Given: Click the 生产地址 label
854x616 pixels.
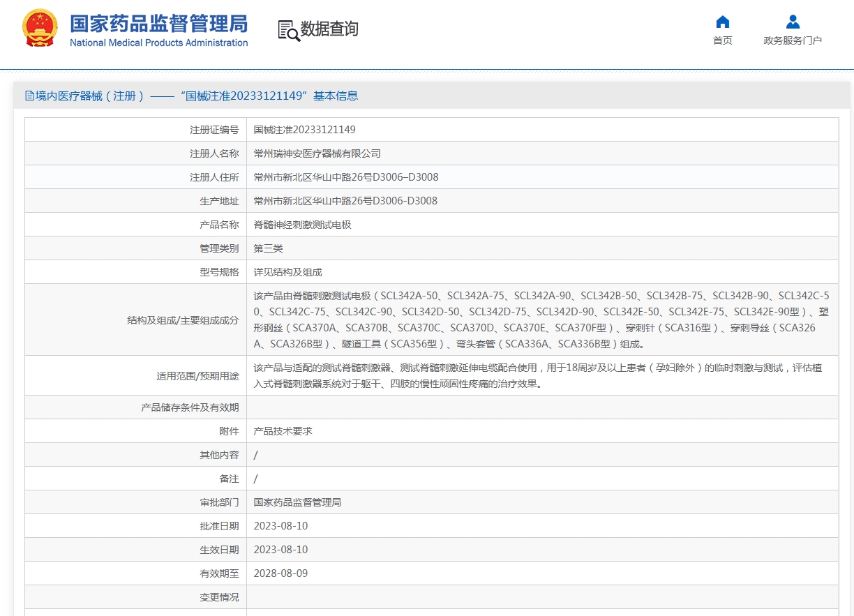Looking at the screenshot, I should pos(219,201).
